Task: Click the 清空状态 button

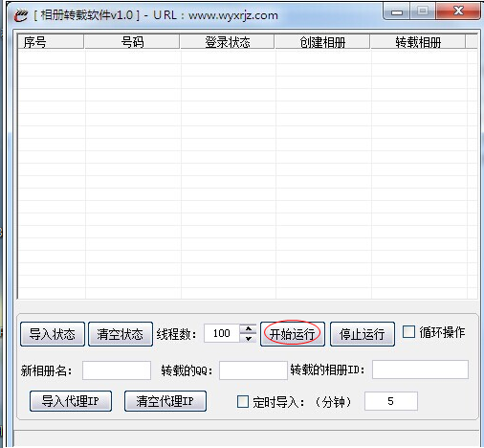Action: click(121, 334)
